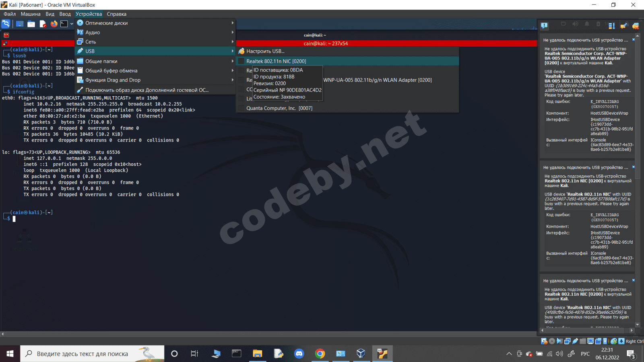
Task: Click the USB status indicator icon
Action: (x=575, y=341)
